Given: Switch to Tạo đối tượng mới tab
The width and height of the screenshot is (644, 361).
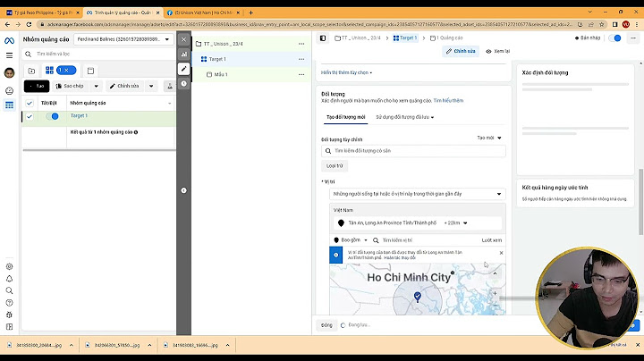Looking at the screenshot, I should click(346, 117).
